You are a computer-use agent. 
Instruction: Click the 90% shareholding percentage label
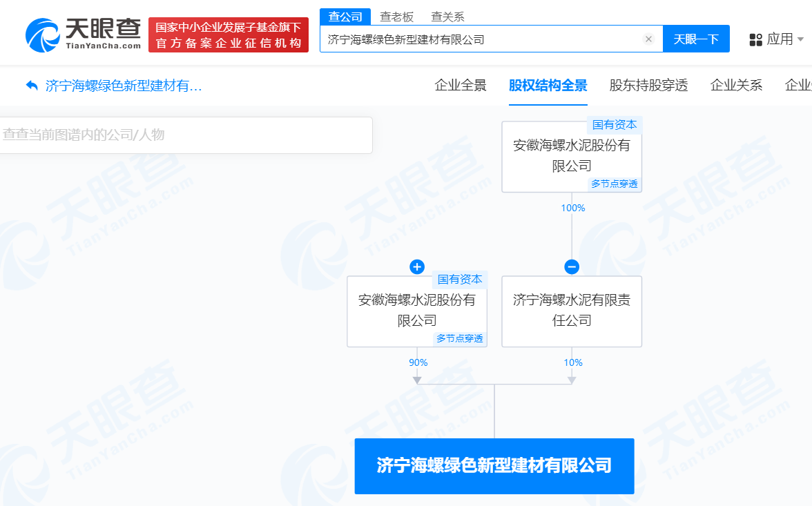click(x=417, y=362)
